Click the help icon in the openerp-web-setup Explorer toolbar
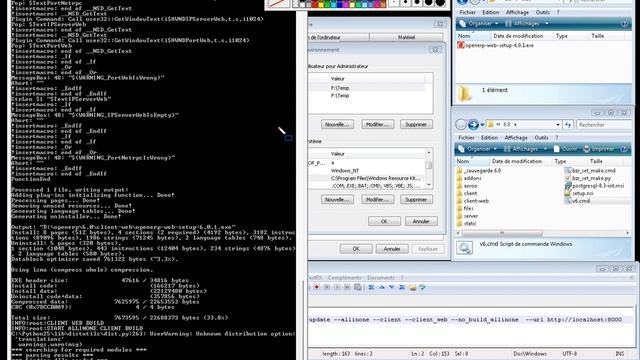This screenshot has height=360, width=640. click(624, 24)
